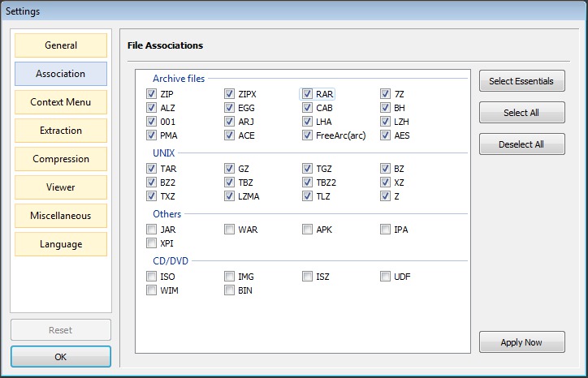588x378 pixels.
Task: Toggle the PMA checkbox
Action: coord(152,135)
